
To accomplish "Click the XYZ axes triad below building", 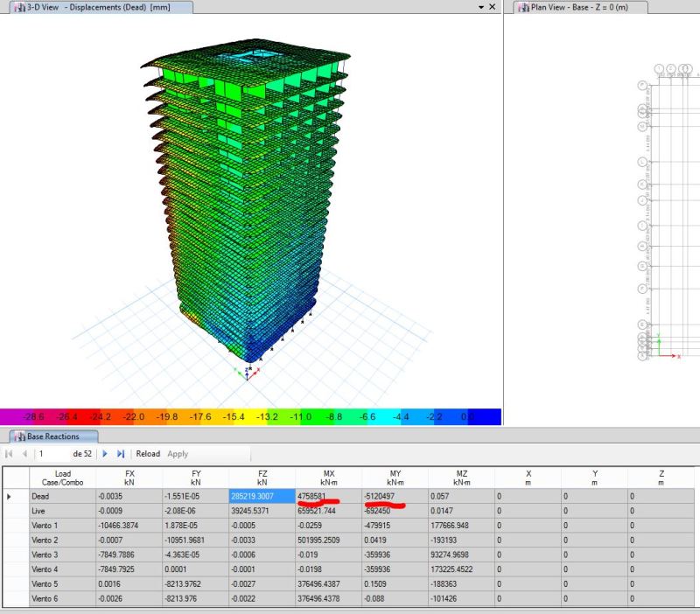I will pyautogui.click(x=247, y=374).
